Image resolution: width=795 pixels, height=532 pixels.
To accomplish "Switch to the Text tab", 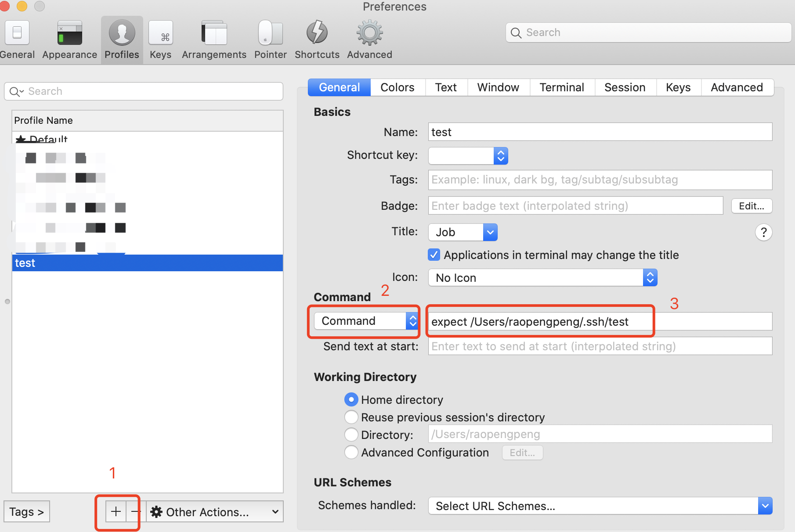I will click(446, 87).
